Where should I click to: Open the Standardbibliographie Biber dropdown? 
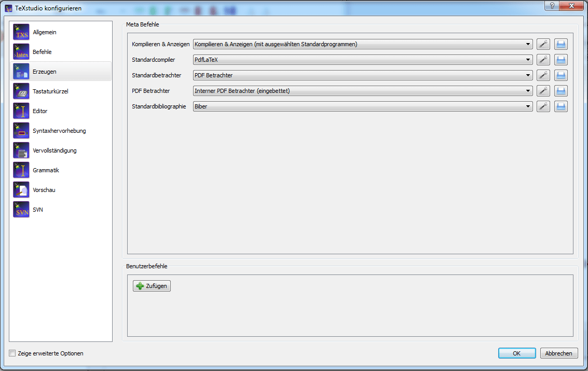click(363, 106)
